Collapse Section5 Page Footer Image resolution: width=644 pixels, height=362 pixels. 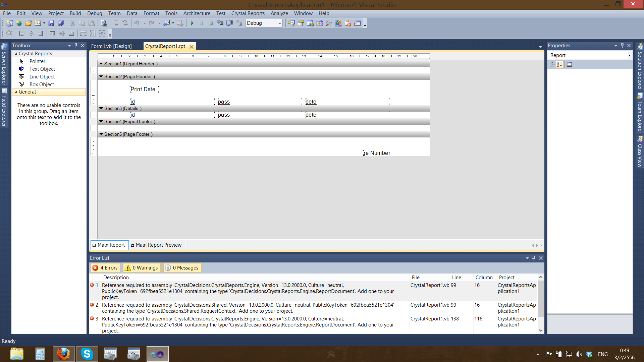click(101, 134)
